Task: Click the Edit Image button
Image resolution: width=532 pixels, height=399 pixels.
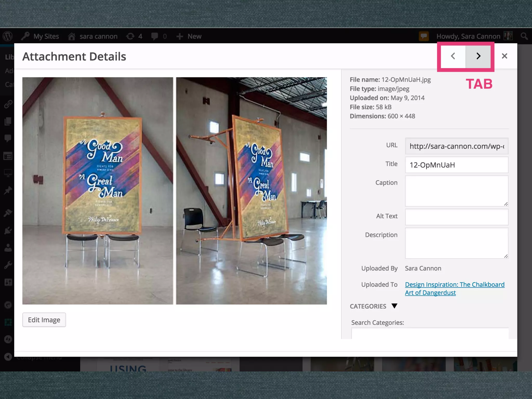Action: point(44,320)
